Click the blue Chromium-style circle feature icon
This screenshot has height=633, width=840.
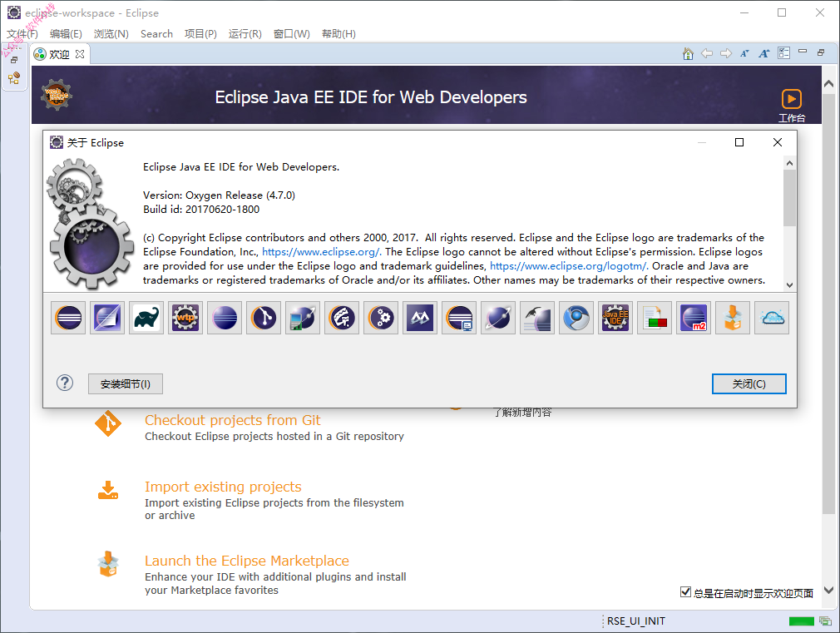pos(576,318)
